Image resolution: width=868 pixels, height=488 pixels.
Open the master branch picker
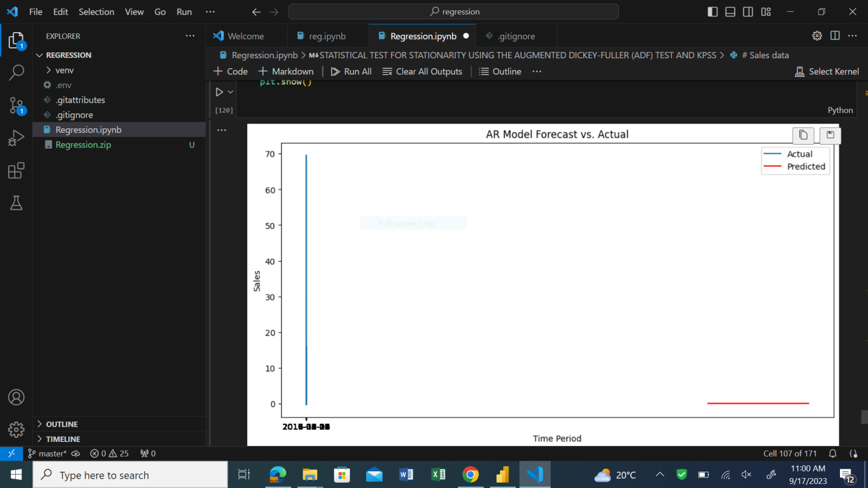[x=47, y=453]
